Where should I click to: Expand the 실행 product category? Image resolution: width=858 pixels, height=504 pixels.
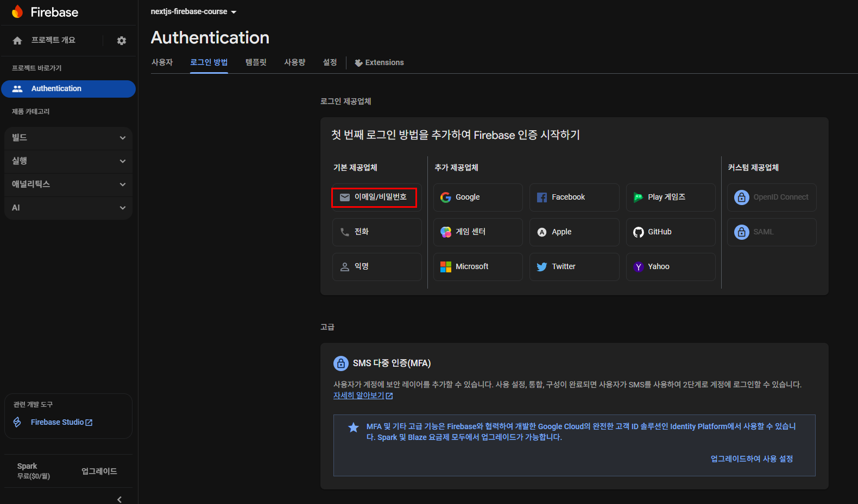coord(68,161)
